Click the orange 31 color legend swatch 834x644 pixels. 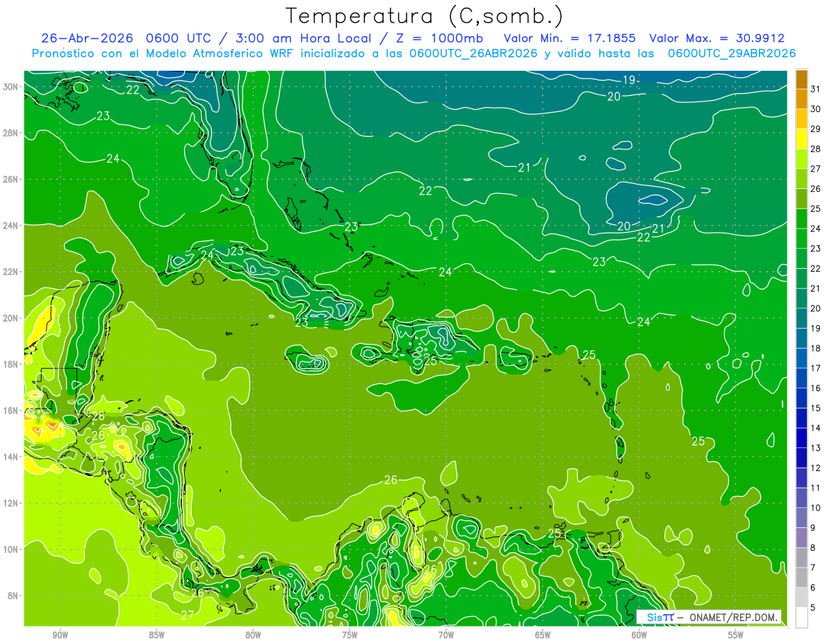(801, 79)
